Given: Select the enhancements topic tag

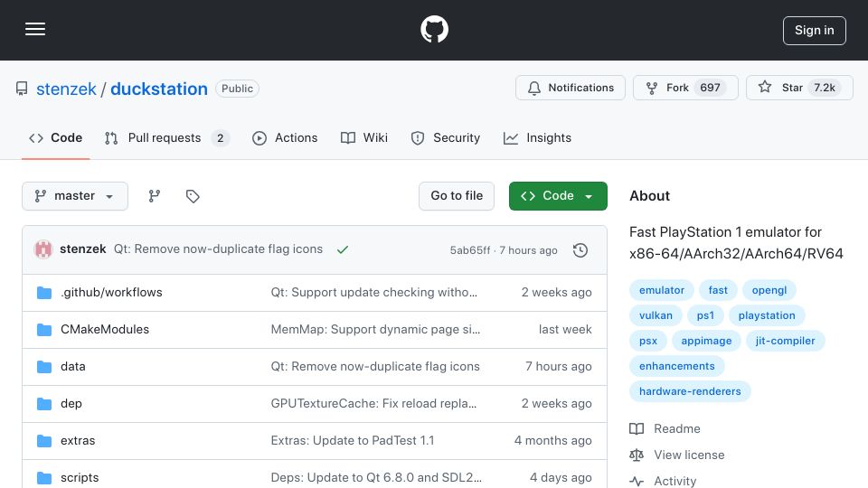Looking at the screenshot, I should click(677, 366).
